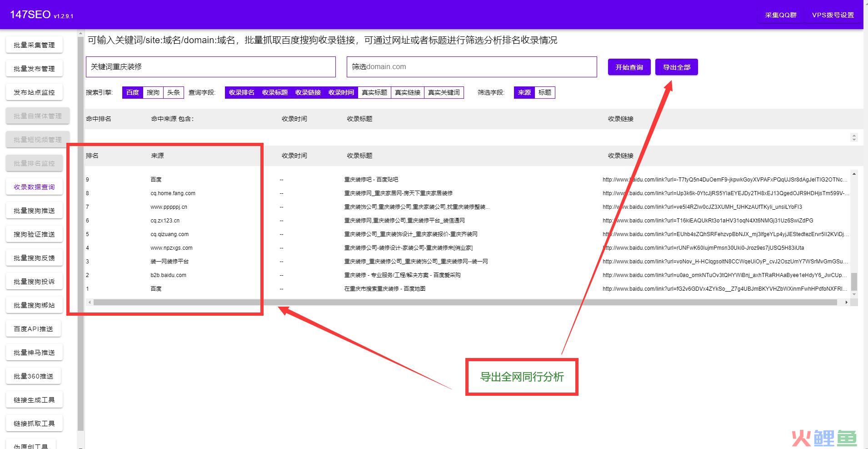This screenshot has height=449, width=868.
Task: Click the 排名 column header
Action: point(92,156)
